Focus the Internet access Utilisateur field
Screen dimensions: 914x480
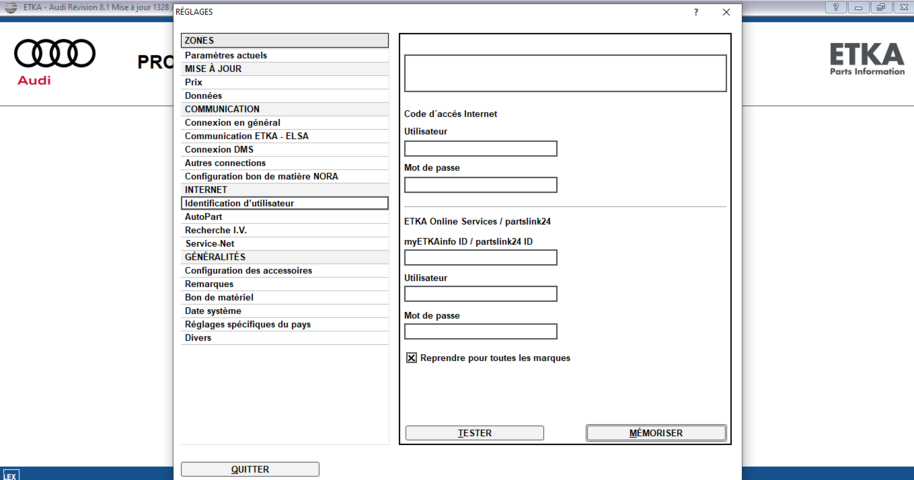[481, 148]
